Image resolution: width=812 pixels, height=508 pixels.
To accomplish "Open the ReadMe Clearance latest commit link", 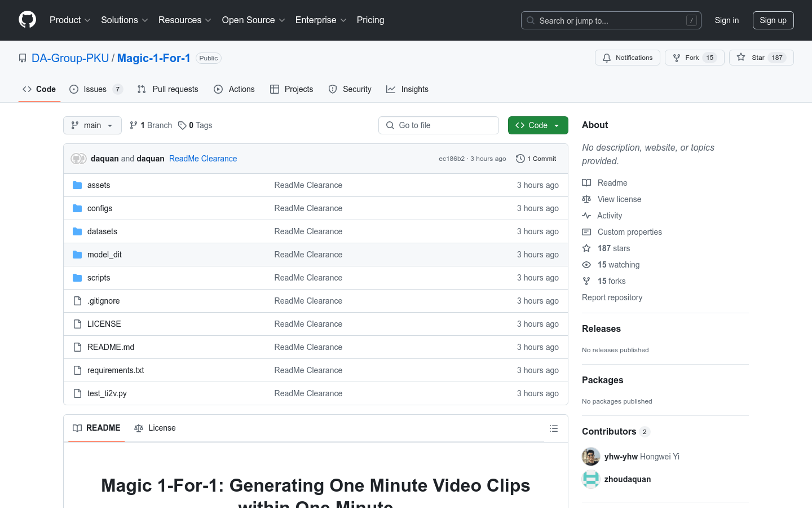I will (203, 159).
